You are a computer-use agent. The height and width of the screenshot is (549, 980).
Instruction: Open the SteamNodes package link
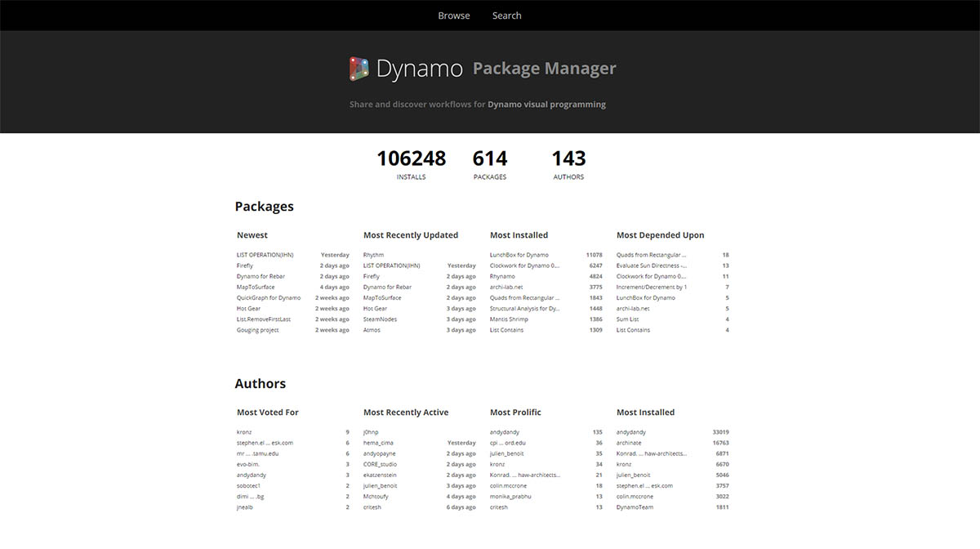pos(380,319)
